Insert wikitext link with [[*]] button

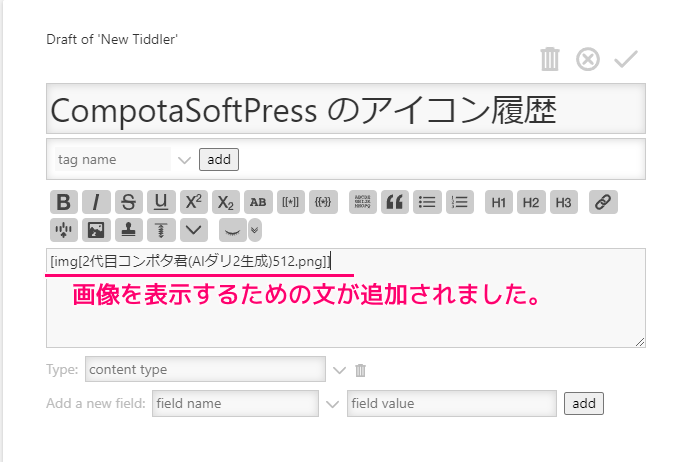[x=290, y=202]
